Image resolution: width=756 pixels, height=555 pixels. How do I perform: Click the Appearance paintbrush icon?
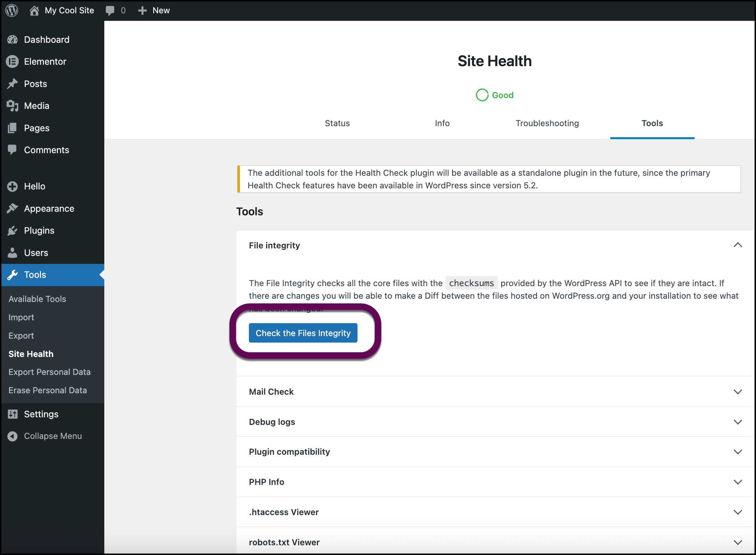pos(13,208)
